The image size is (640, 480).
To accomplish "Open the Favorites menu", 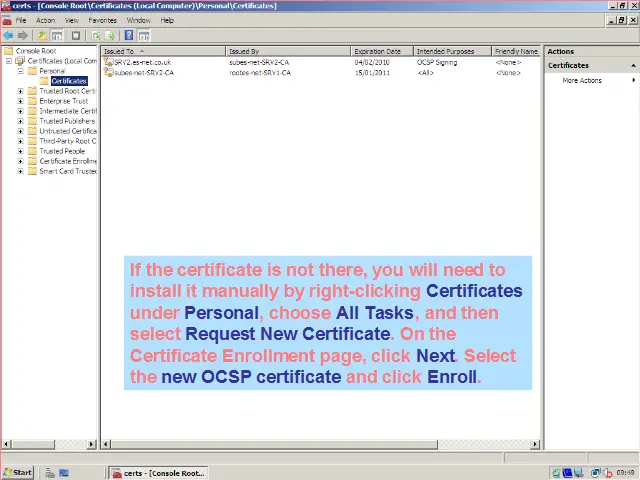I will click(102, 20).
